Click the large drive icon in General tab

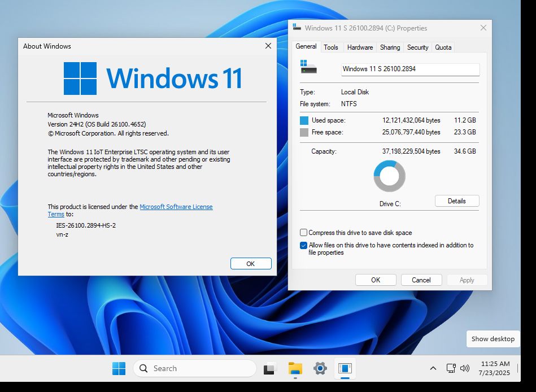(x=308, y=67)
